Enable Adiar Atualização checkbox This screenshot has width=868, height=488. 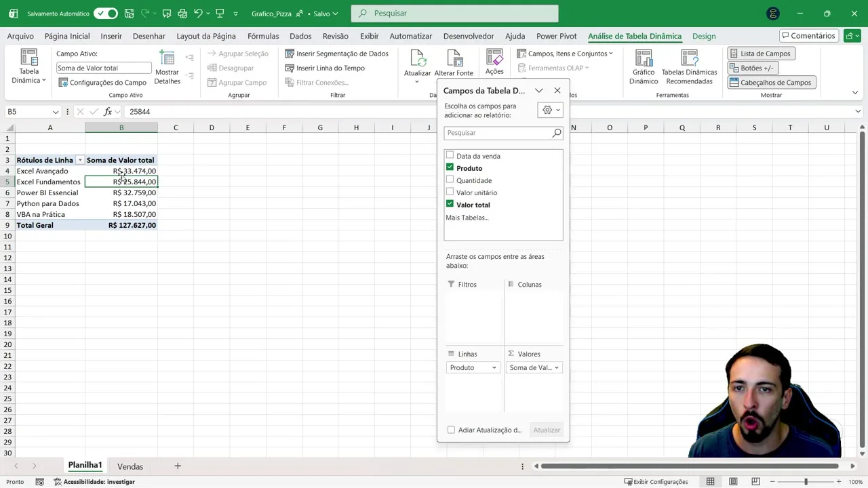451,430
